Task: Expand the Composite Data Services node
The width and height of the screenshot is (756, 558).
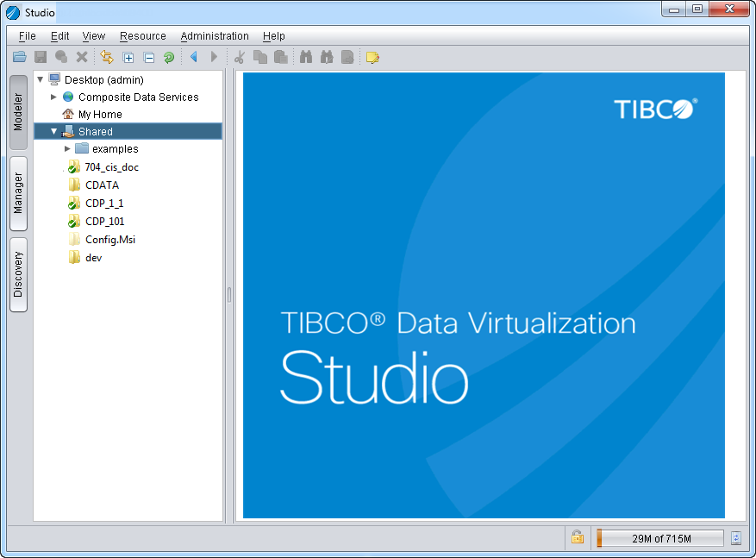Action: 53,97
